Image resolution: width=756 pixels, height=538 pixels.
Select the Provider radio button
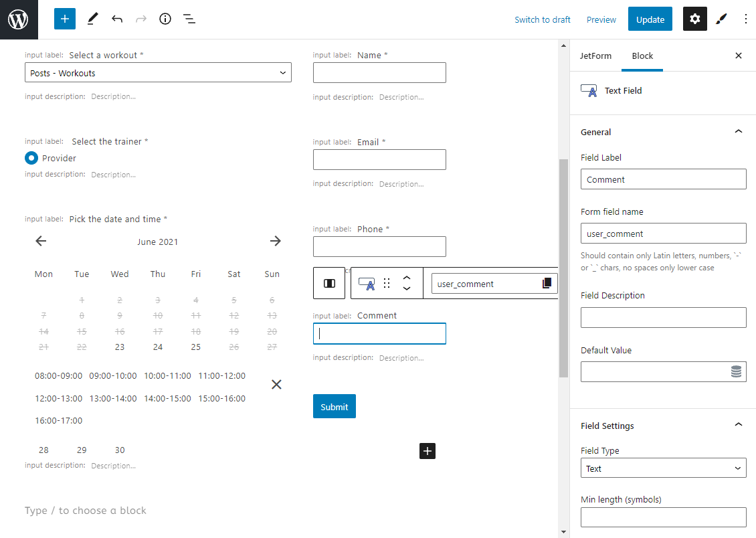[31, 158]
